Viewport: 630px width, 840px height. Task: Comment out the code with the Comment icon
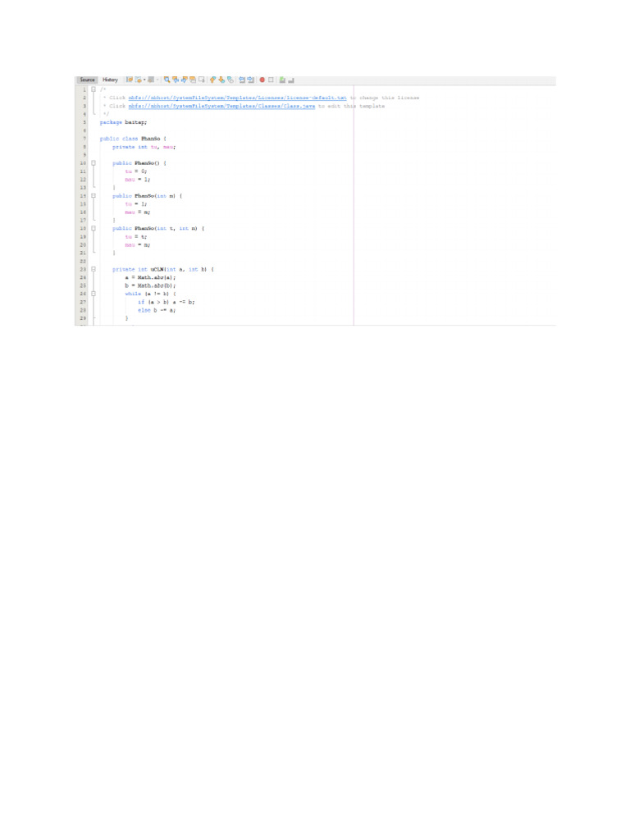(x=282, y=80)
